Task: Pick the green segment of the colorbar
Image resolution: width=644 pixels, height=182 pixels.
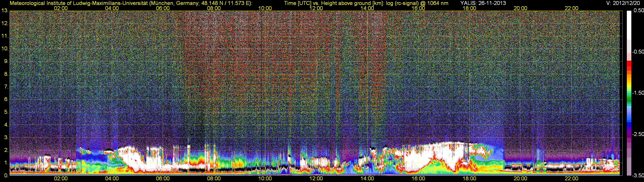Action: point(629,99)
